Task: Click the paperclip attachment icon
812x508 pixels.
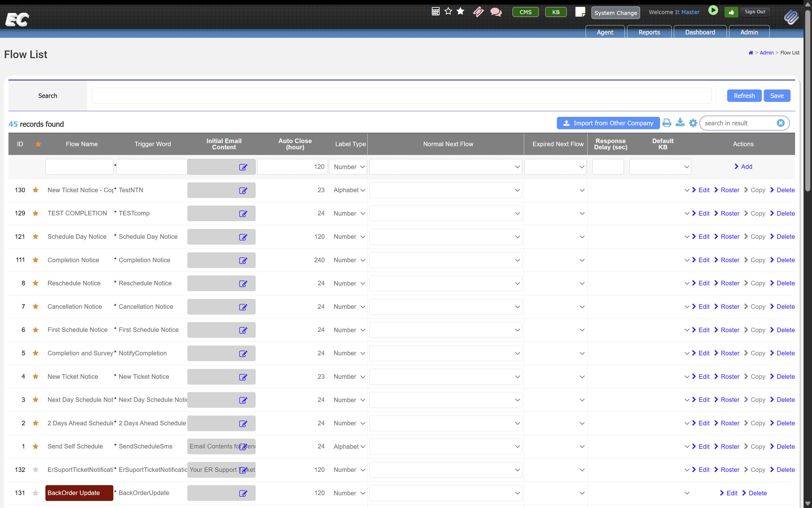Action: click(x=791, y=17)
